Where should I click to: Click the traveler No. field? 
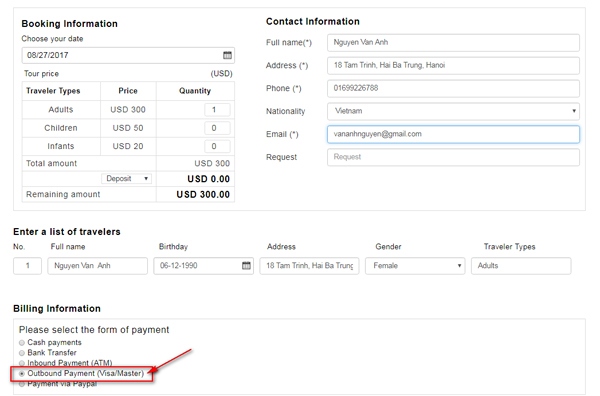27,266
